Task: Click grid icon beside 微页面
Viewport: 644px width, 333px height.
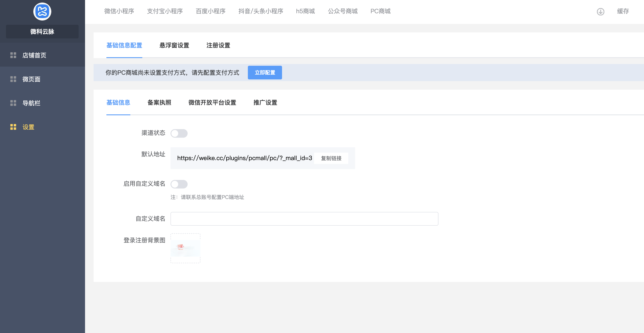Action: click(x=13, y=79)
